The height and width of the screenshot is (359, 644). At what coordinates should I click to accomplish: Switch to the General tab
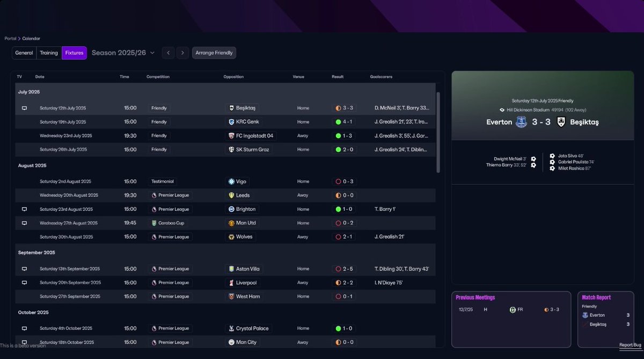[x=24, y=53]
